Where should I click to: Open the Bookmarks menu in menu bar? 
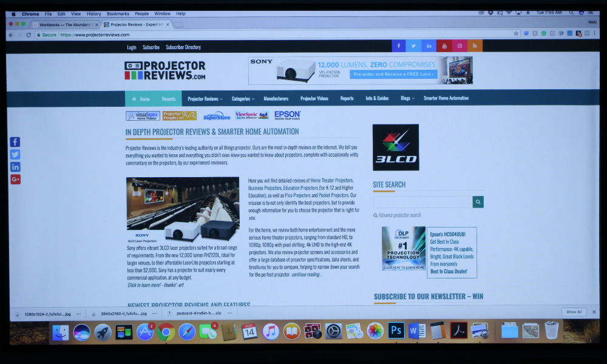pos(118,13)
